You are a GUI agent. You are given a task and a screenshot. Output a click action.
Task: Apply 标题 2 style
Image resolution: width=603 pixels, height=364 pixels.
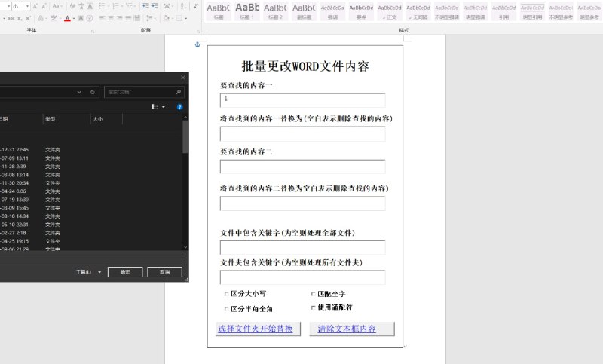(275, 11)
